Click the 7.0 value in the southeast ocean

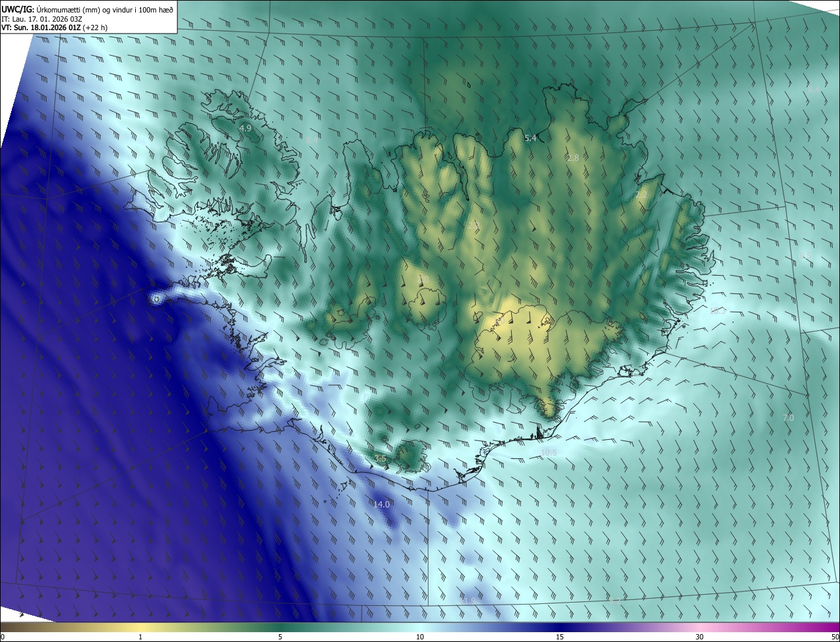coord(788,417)
